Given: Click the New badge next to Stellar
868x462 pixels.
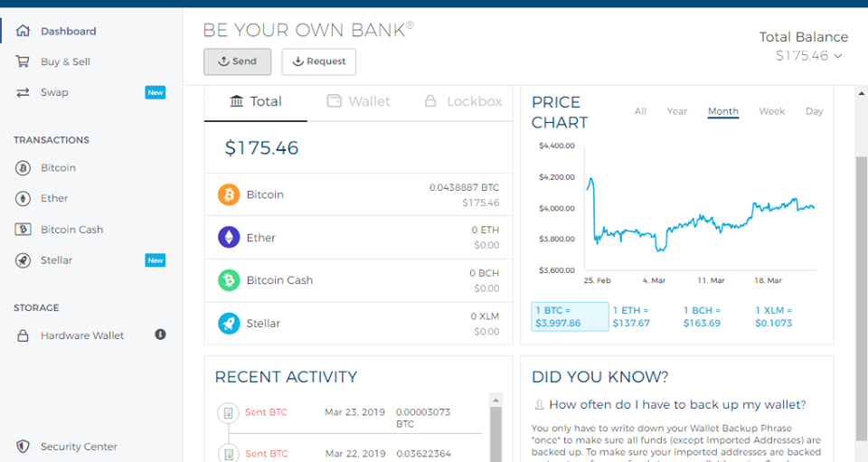Looking at the screenshot, I should point(155,260).
